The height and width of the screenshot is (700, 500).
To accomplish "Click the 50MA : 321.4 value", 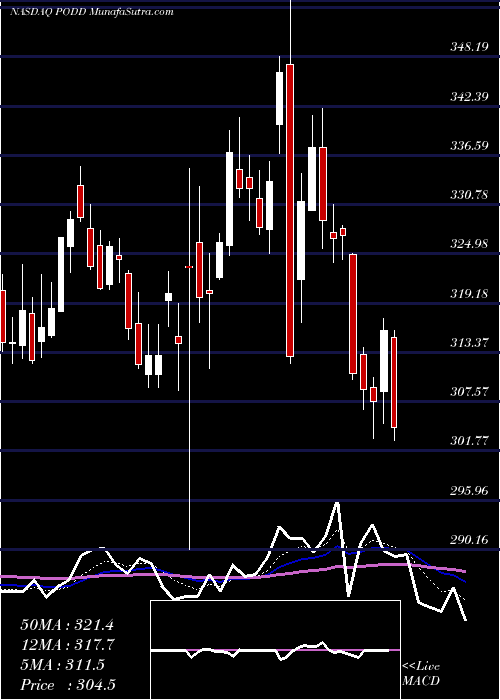I will click(x=67, y=625).
